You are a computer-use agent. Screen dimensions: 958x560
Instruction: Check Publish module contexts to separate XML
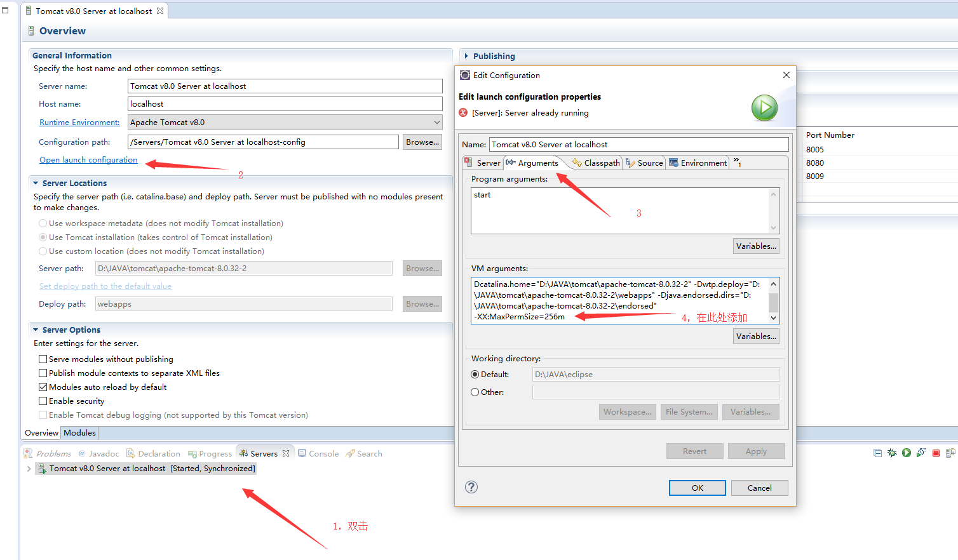[x=43, y=373]
